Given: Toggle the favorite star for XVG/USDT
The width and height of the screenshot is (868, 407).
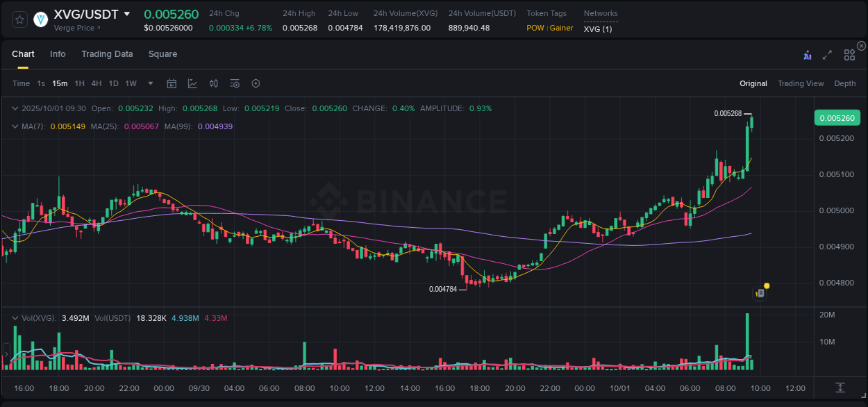Looking at the screenshot, I should [x=19, y=19].
